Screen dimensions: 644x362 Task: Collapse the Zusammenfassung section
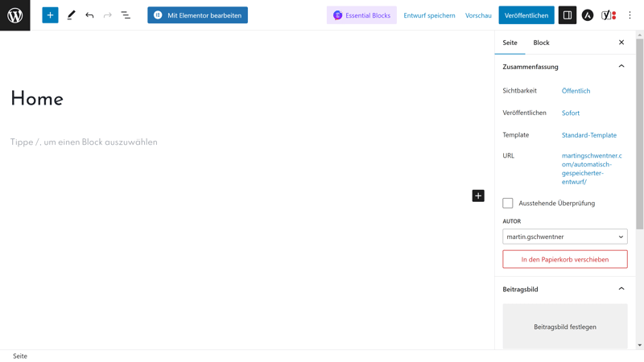(x=565, y=67)
